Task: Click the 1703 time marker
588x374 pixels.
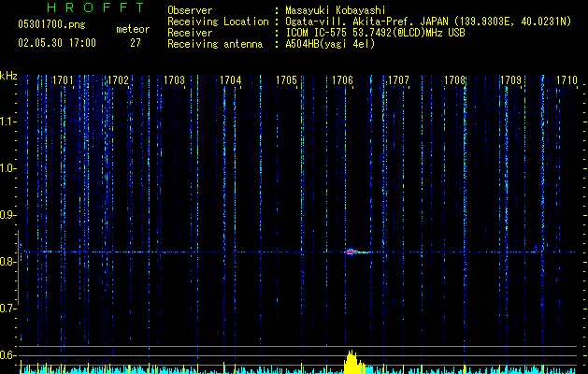Action: point(175,80)
